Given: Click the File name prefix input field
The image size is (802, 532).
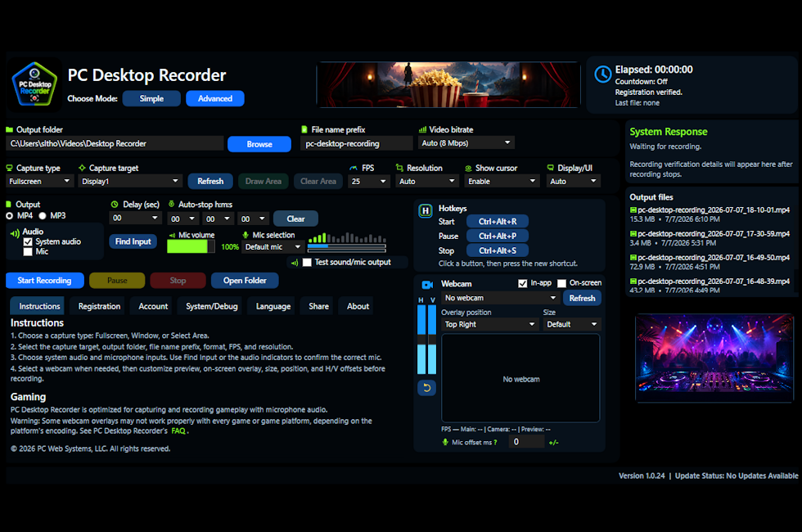Looking at the screenshot, I should pos(357,144).
